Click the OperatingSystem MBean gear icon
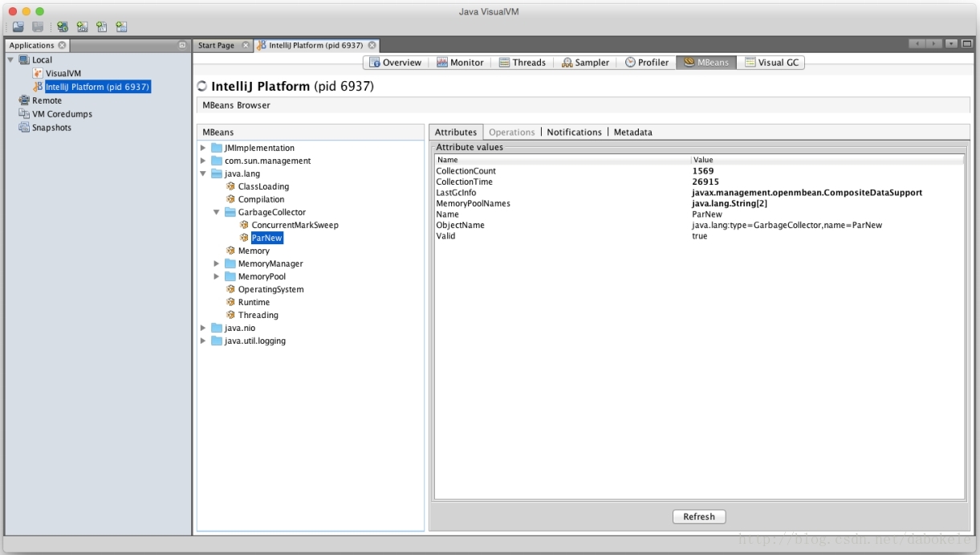 coord(231,289)
